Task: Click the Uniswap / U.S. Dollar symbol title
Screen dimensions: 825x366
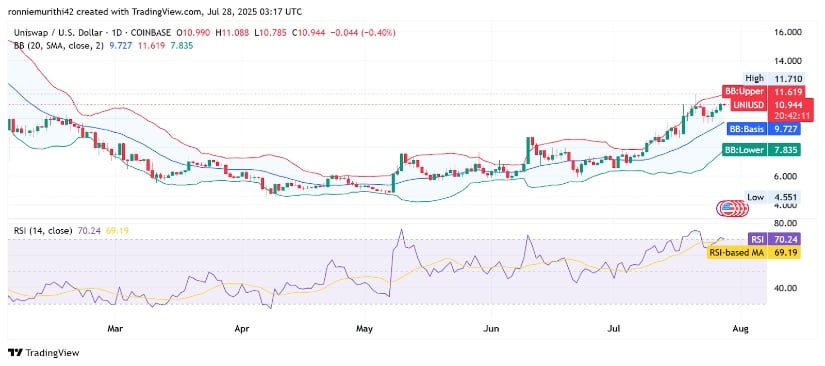Action: click(59, 33)
